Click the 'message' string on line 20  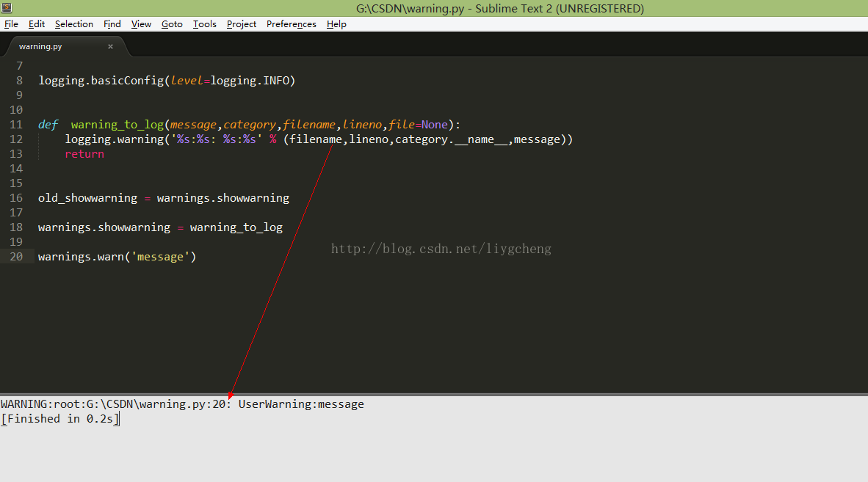(x=160, y=257)
